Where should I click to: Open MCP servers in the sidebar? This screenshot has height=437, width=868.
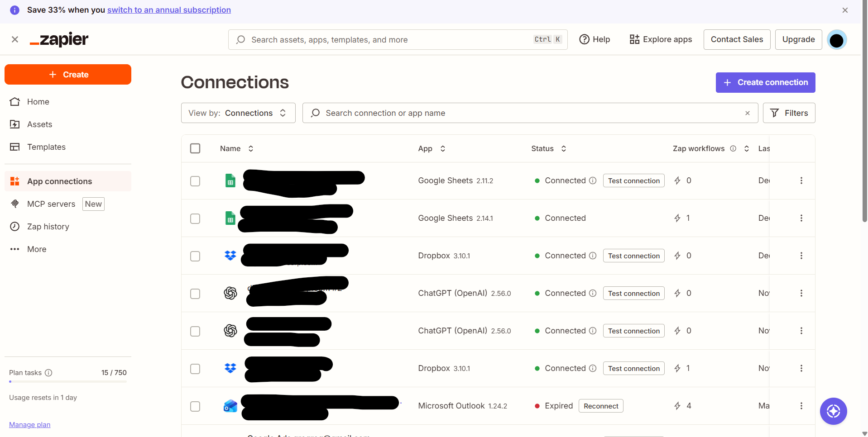pyautogui.click(x=68, y=204)
